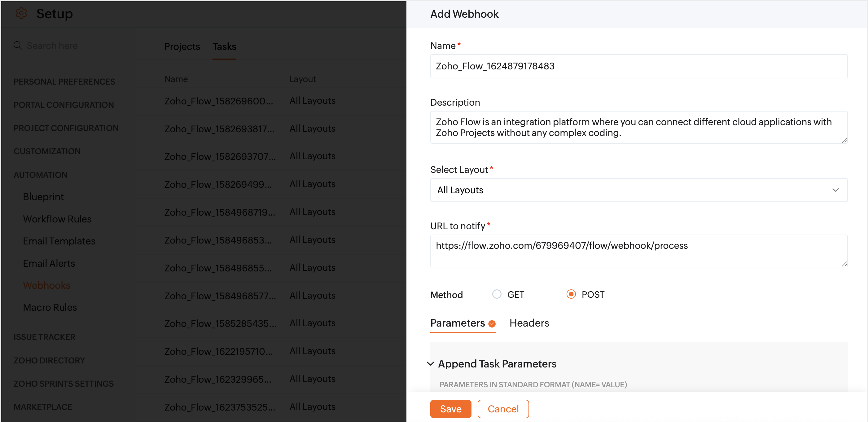
Task: Click the URL field resize handle
Action: pos(844,264)
